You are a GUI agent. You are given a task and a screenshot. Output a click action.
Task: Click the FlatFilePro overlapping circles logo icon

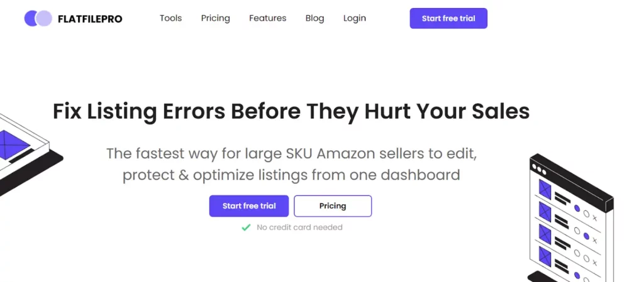point(38,18)
